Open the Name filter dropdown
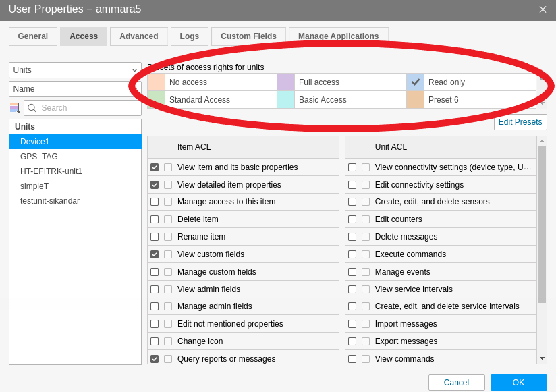Viewport: 556px width, 392px height. (x=75, y=89)
